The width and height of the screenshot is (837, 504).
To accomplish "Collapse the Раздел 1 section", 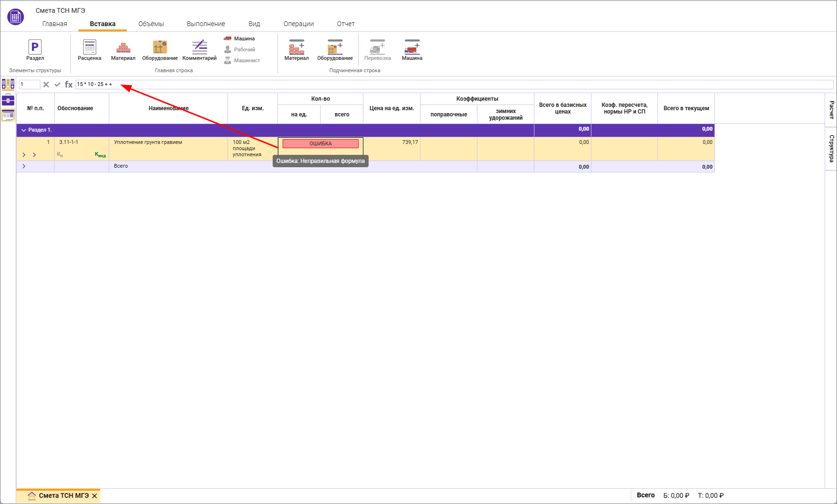I will (x=24, y=130).
